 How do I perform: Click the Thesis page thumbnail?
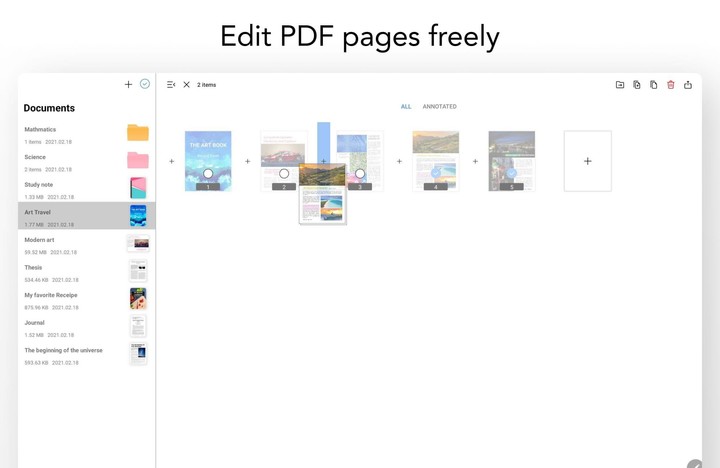138,271
